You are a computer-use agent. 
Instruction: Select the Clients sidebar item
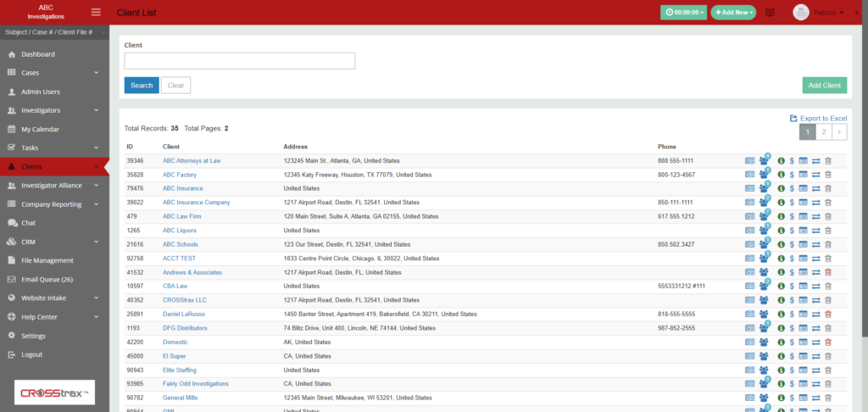pyautogui.click(x=54, y=167)
